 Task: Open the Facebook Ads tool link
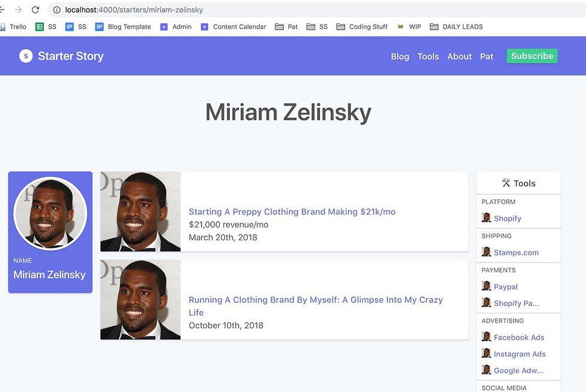point(519,338)
